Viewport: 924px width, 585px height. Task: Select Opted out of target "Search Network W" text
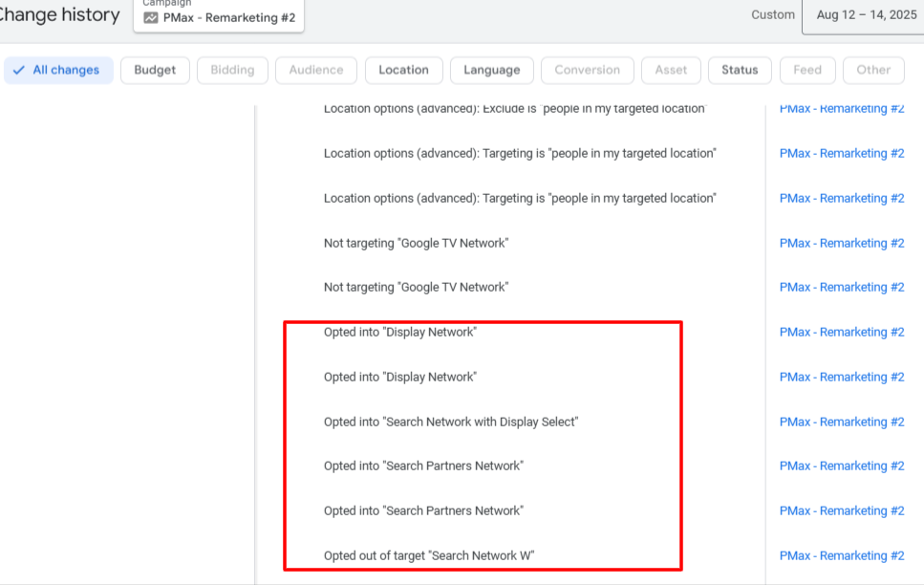pos(428,556)
